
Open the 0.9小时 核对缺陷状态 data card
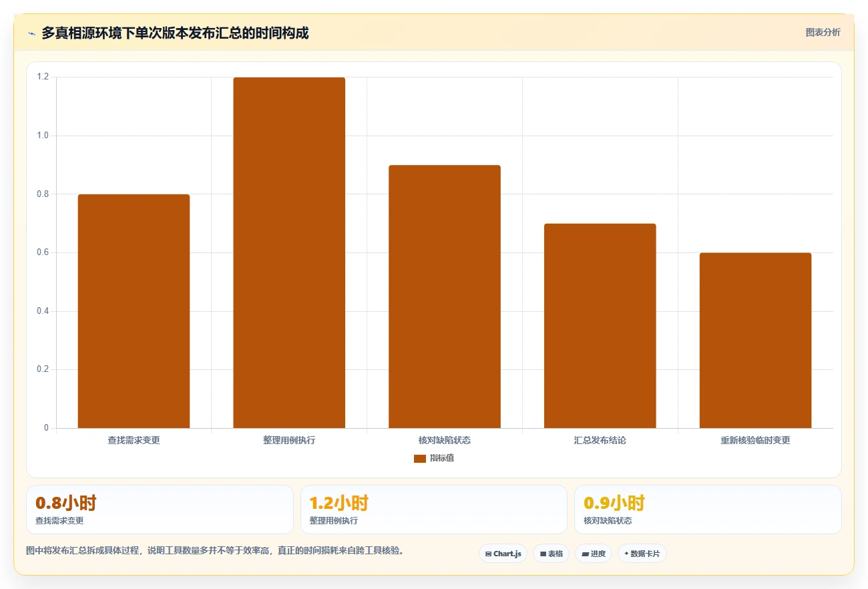coord(708,510)
